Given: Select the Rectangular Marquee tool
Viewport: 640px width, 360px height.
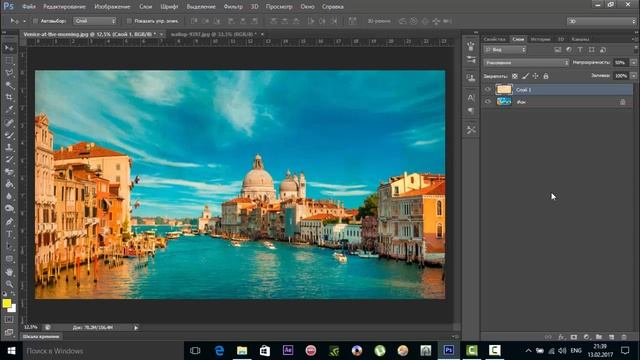Looking at the screenshot, I should [9, 60].
